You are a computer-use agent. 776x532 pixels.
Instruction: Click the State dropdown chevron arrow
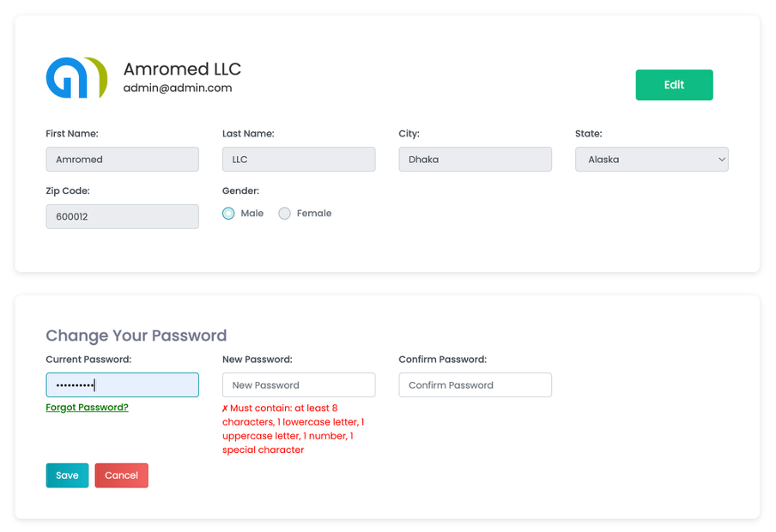pos(722,160)
